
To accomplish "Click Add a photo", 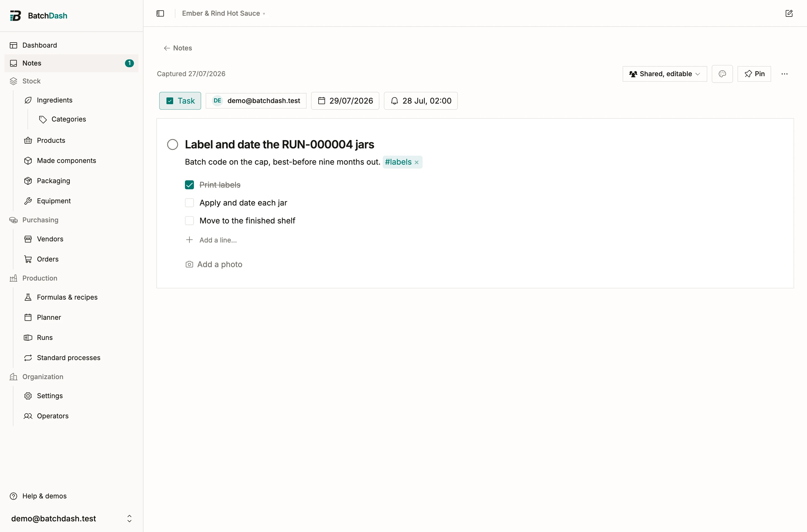I will click(x=214, y=264).
